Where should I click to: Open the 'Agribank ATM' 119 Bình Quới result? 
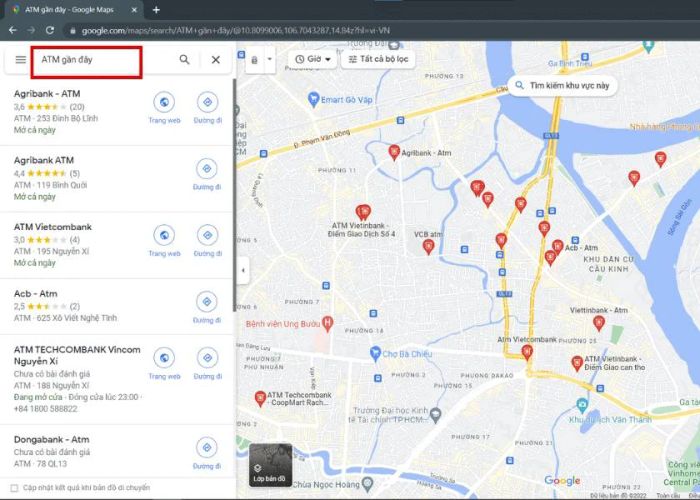coord(44,160)
